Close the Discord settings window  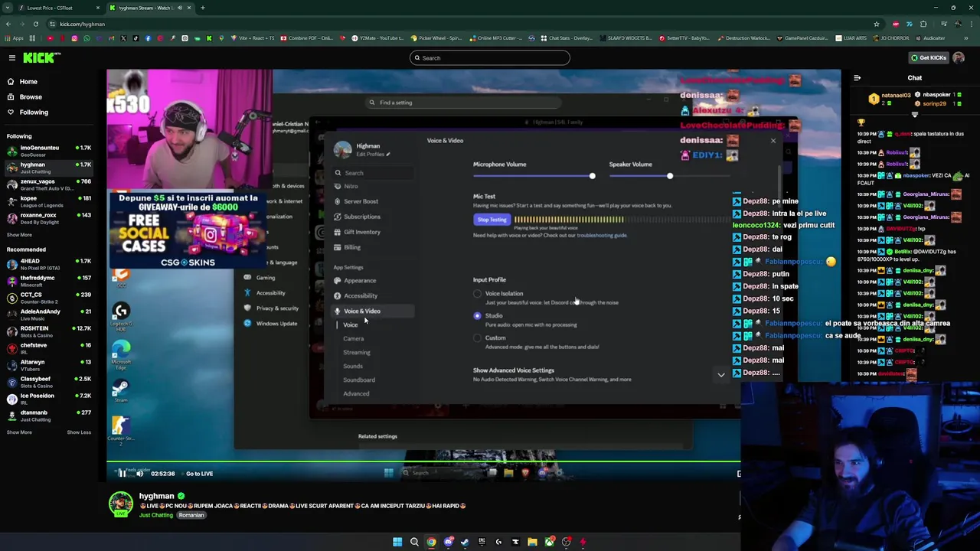pos(773,141)
